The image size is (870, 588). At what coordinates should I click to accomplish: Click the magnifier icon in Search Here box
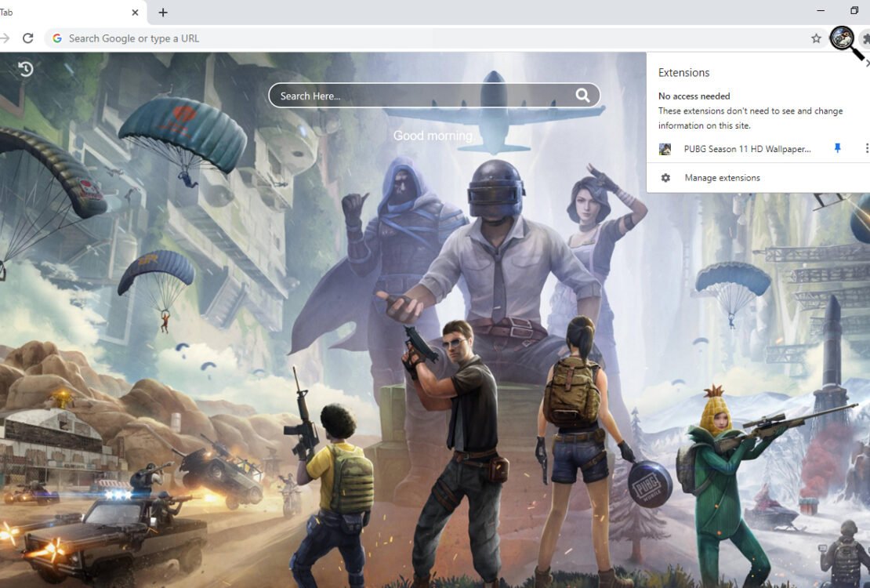tap(582, 96)
